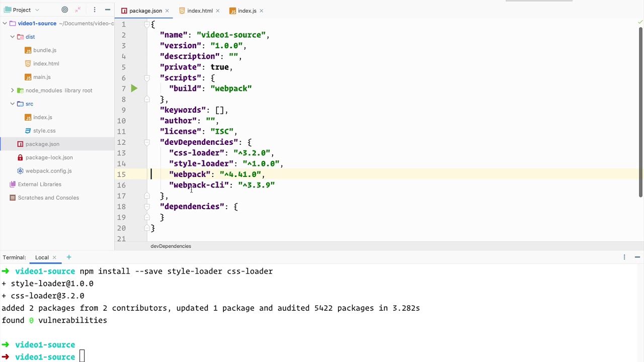The width and height of the screenshot is (644, 362).
Task: Open index.js in src folder
Action: [42, 117]
